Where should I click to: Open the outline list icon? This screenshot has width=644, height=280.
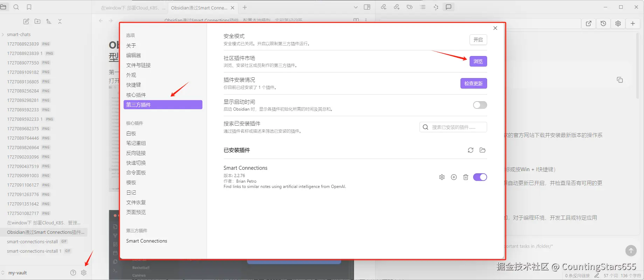click(423, 7)
